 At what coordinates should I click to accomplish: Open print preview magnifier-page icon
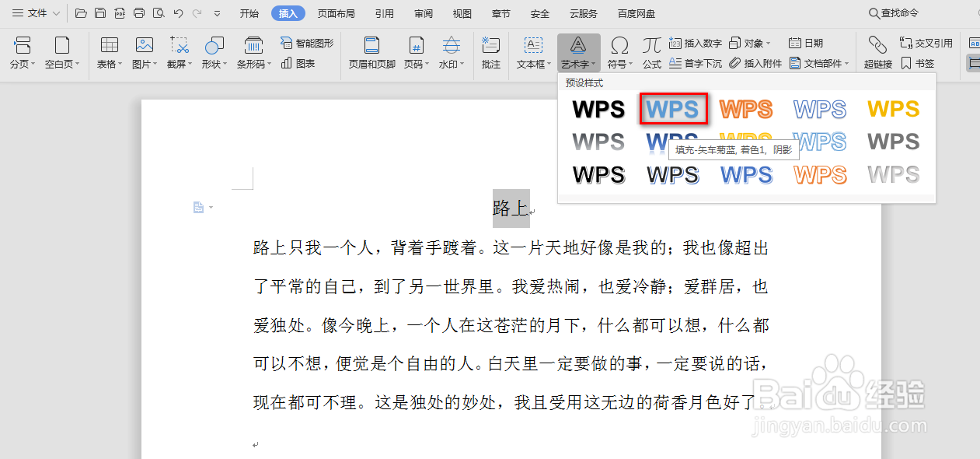click(x=159, y=13)
